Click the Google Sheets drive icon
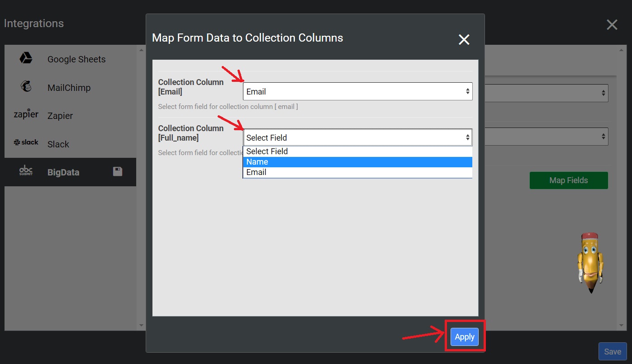 point(26,58)
